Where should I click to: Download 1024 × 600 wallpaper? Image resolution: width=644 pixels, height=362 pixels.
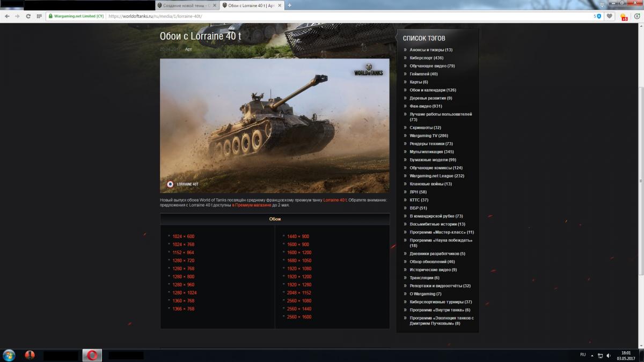click(x=183, y=237)
